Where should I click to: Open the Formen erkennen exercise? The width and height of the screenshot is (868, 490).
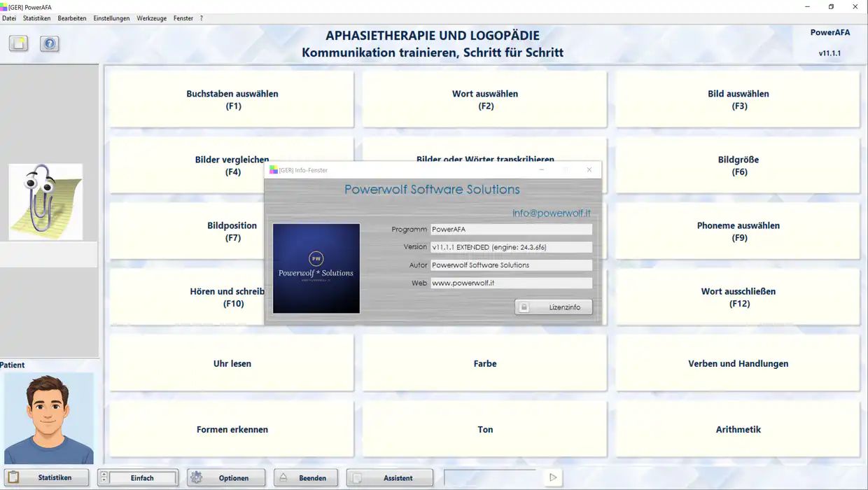[x=232, y=429]
